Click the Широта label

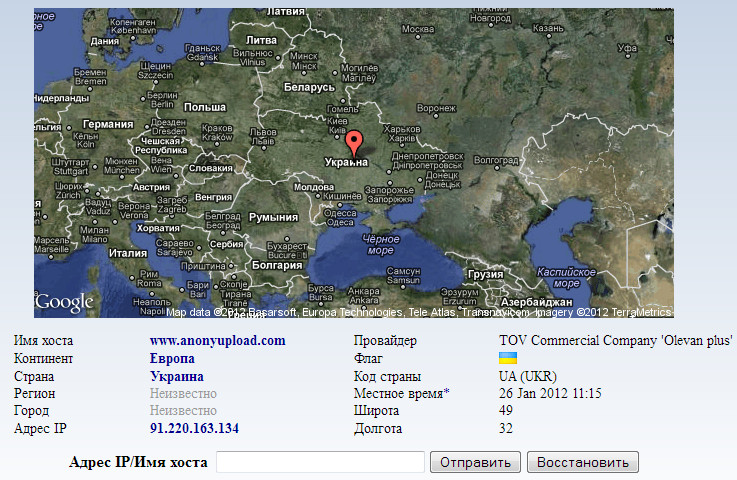(376, 410)
